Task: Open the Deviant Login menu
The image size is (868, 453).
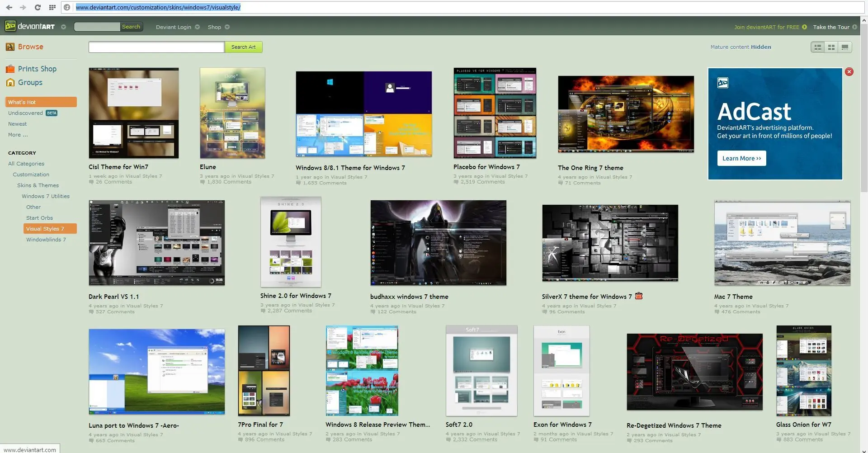Action: [178, 27]
